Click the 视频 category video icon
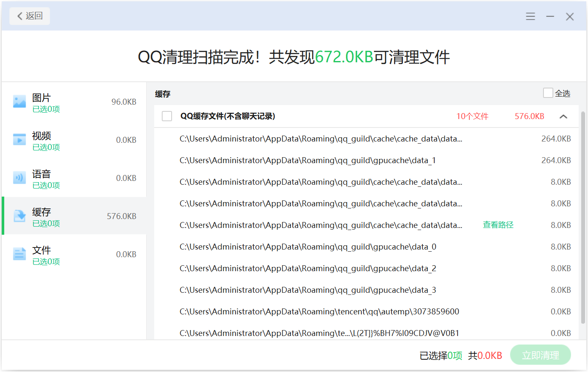The image size is (588, 372). [19, 140]
